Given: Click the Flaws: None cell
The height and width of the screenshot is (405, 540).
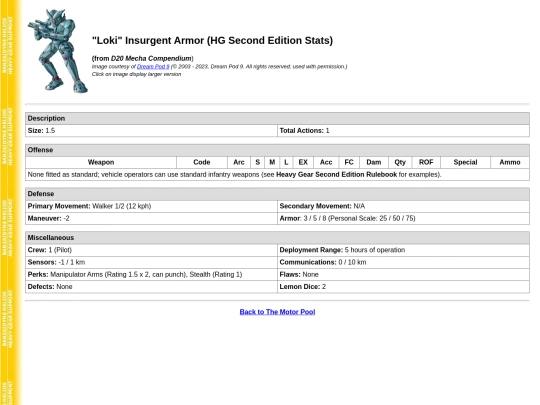Looking at the screenshot, I should click(403, 274).
